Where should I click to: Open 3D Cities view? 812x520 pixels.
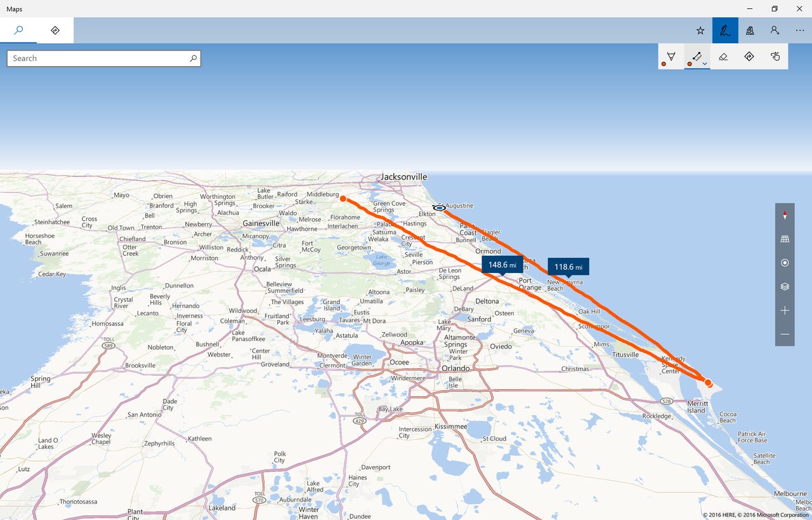pos(749,30)
